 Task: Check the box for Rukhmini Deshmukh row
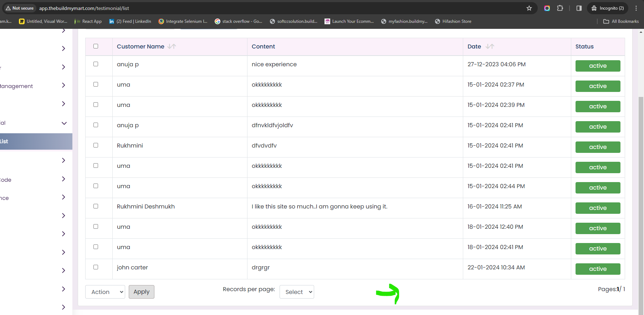pos(96,206)
